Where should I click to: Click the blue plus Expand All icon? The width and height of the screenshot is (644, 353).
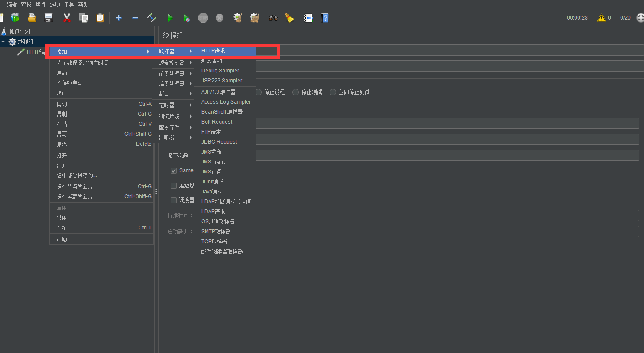[119, 18]
